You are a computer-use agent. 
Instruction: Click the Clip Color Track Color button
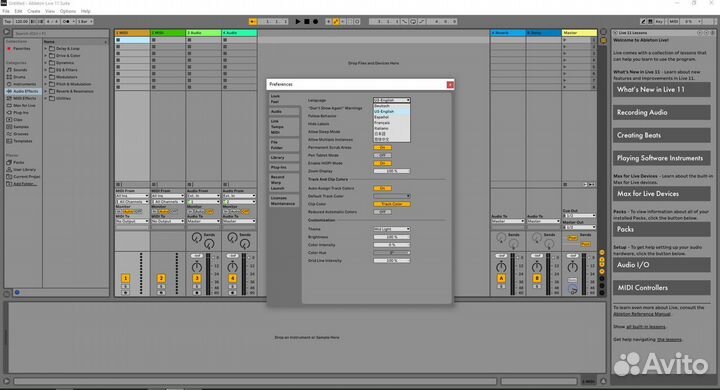(x=392, y=204)
